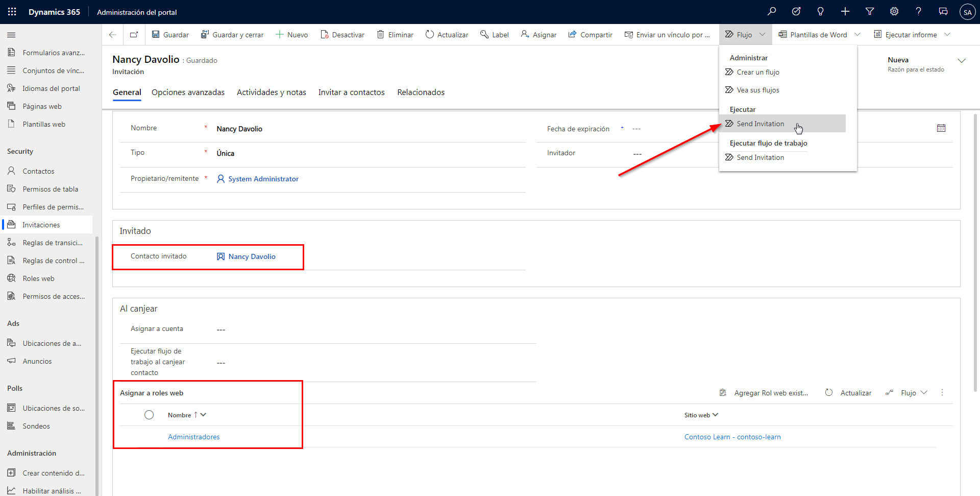Open Contoso Learn - contoso-learn link

click(732, 437)
